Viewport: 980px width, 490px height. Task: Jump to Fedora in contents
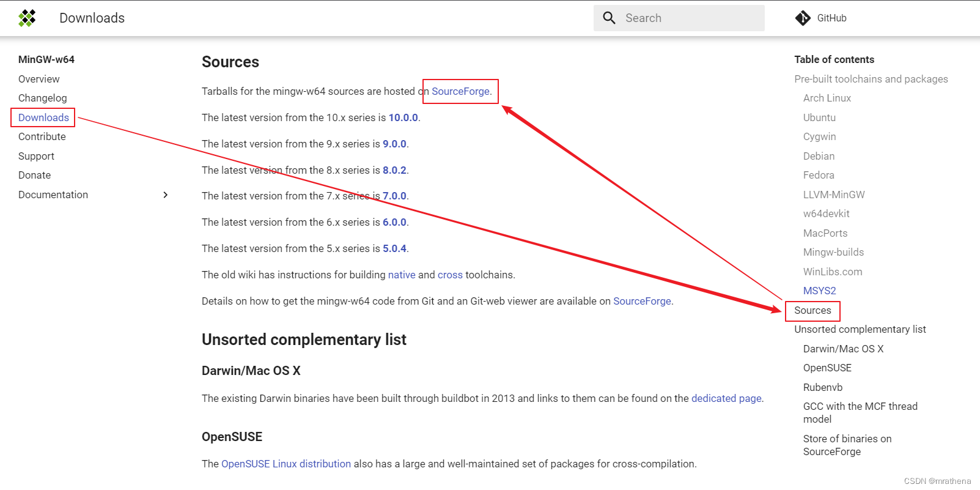tap(819, 175)
